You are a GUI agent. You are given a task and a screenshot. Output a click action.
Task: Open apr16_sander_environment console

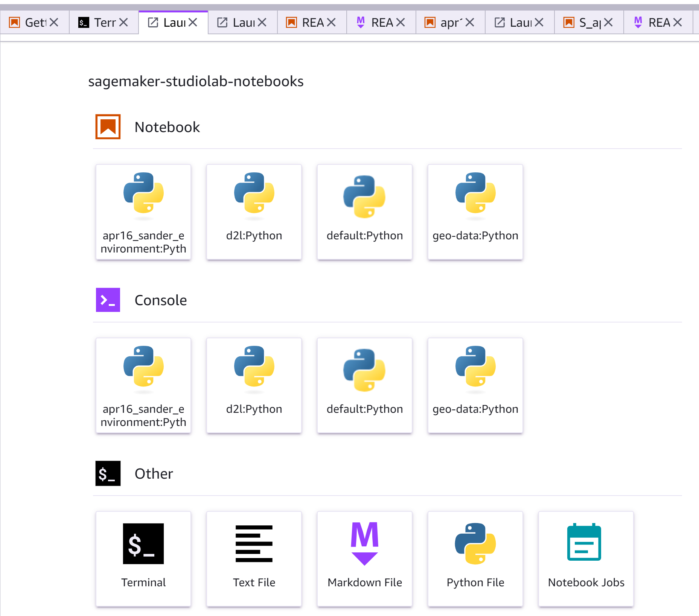point(143,385)
